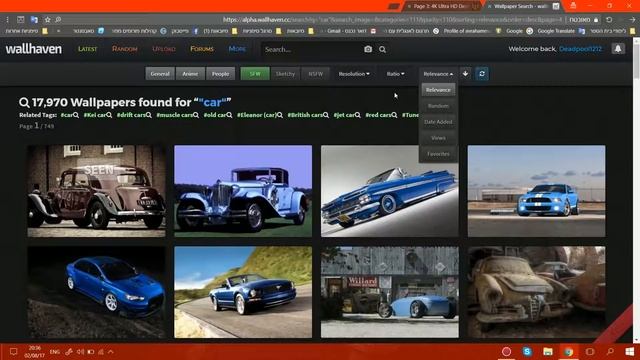Select the Wallpaper Search tab

tap(522, 6)
